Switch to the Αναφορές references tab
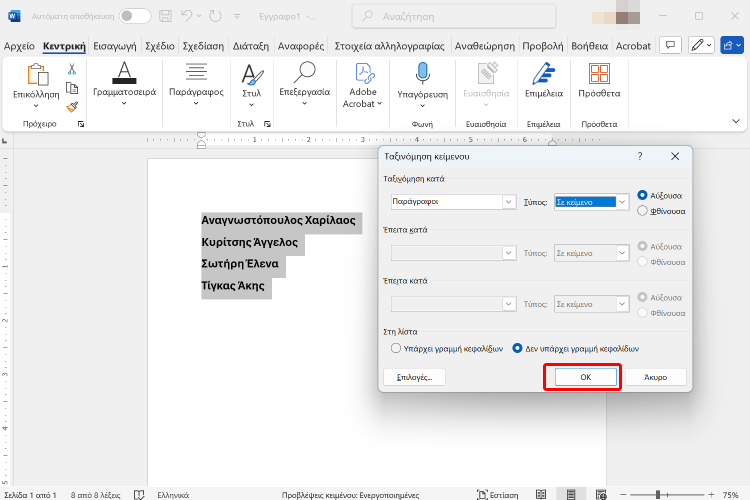The width and height of the screenshot is (750, 500). 301,46
